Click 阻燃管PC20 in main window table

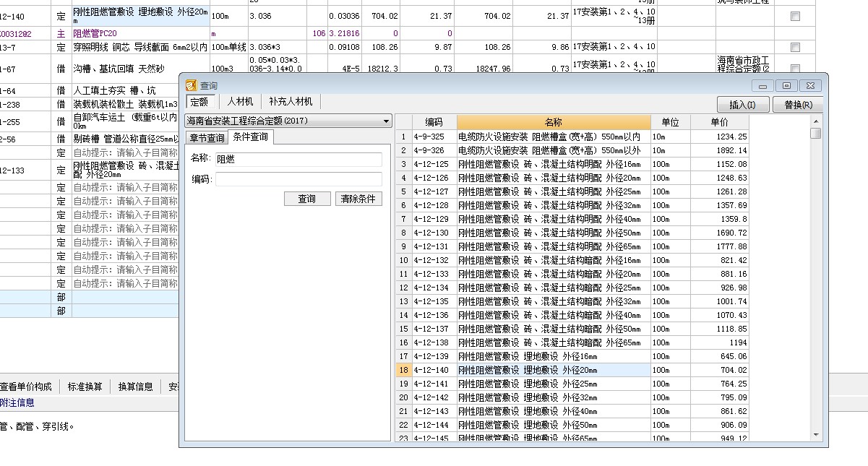pyautogui.click(x=95, y=33)
